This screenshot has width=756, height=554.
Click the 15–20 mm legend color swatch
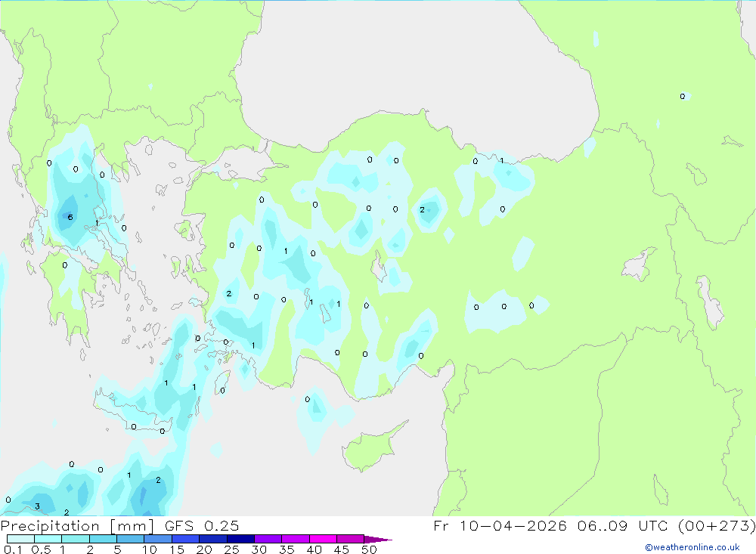[x=186, y=539]
